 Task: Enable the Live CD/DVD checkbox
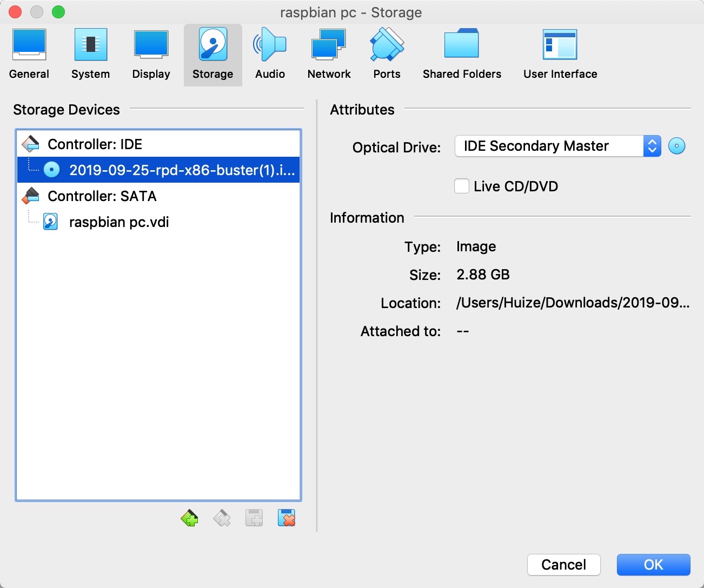click(462, 186)
